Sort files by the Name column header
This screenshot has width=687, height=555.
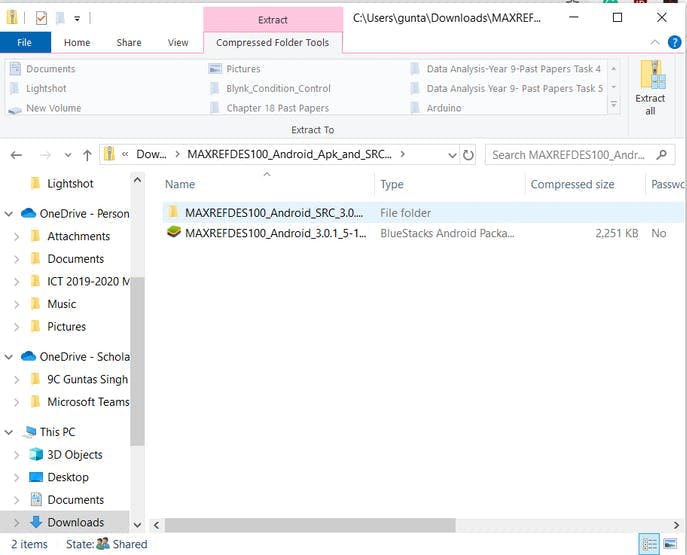(180, 184)
